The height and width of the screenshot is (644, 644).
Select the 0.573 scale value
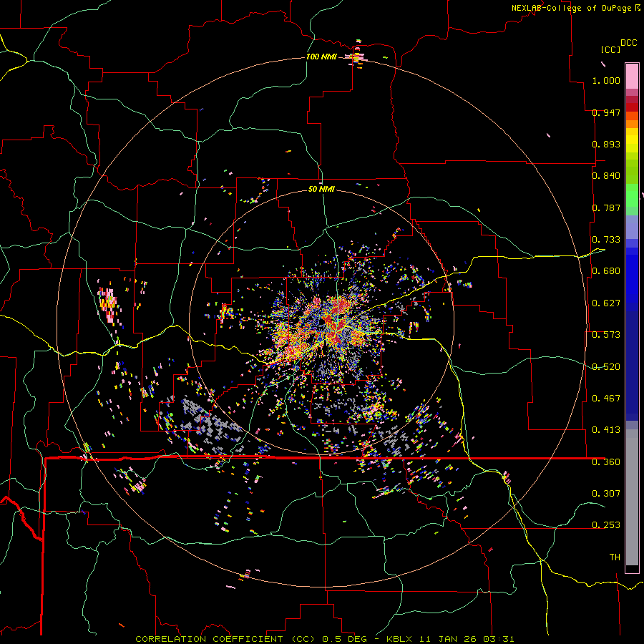tap(606, 335)
